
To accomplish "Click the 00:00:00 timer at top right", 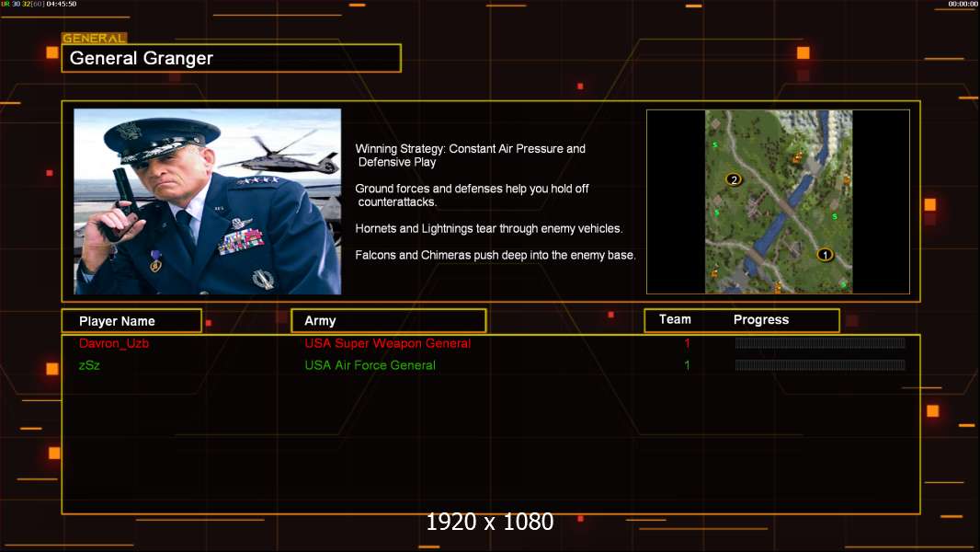I will 963,5.
